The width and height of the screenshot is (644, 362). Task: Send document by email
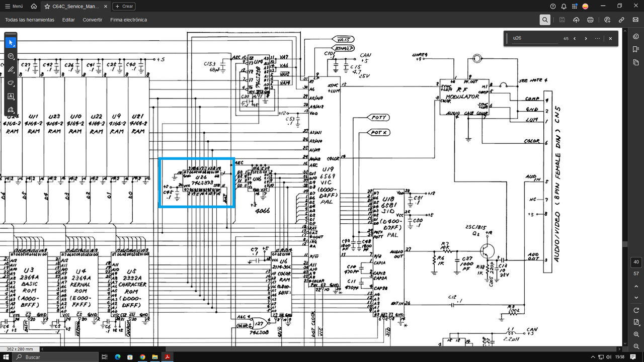pos(635,20)
